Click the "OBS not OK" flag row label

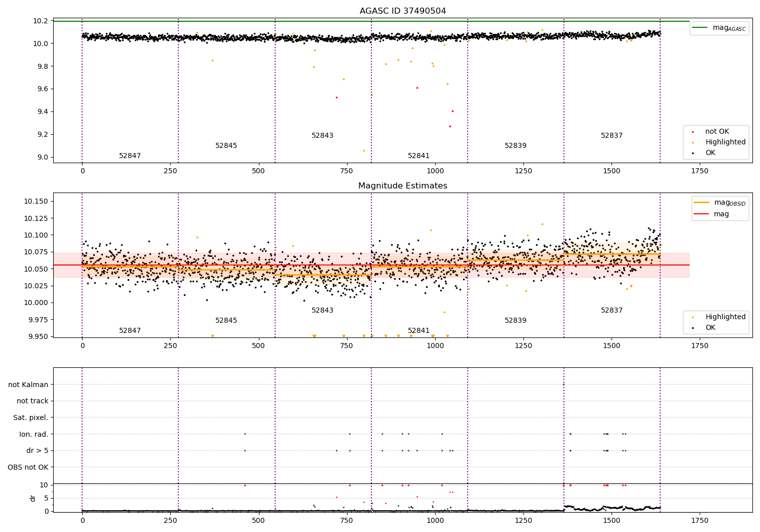(x=28, y=467)
